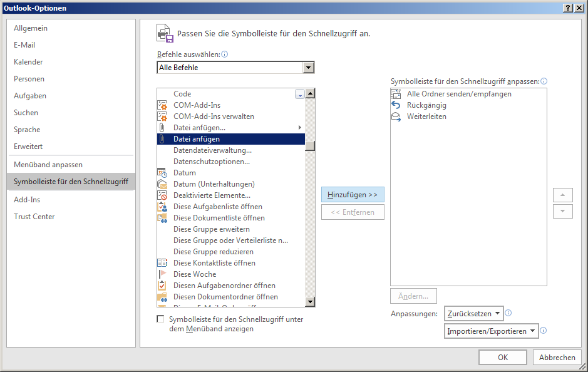Click the Diesen Dokumentordner öffnen icon
Image resolution: width=588 pixels, height=372 pixels.
[162, 297]
